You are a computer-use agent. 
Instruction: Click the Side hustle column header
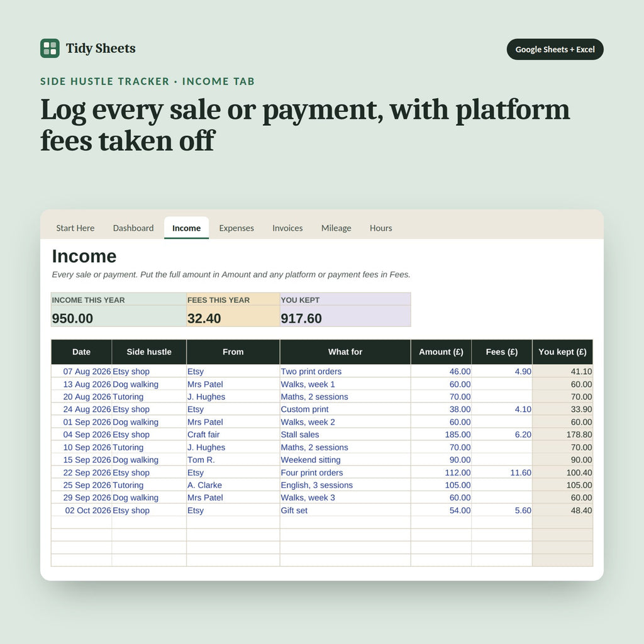pyautogui.click(x=149, y=352)
